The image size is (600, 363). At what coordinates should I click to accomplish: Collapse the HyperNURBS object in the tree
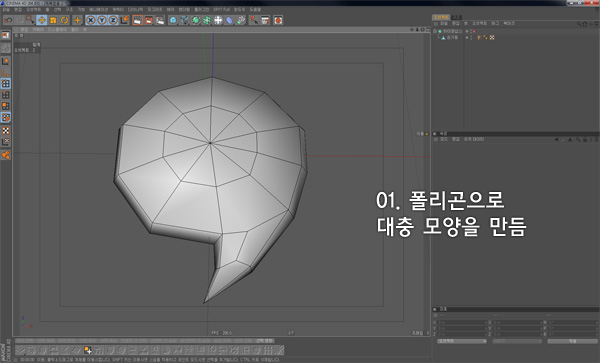coord(435,31)
